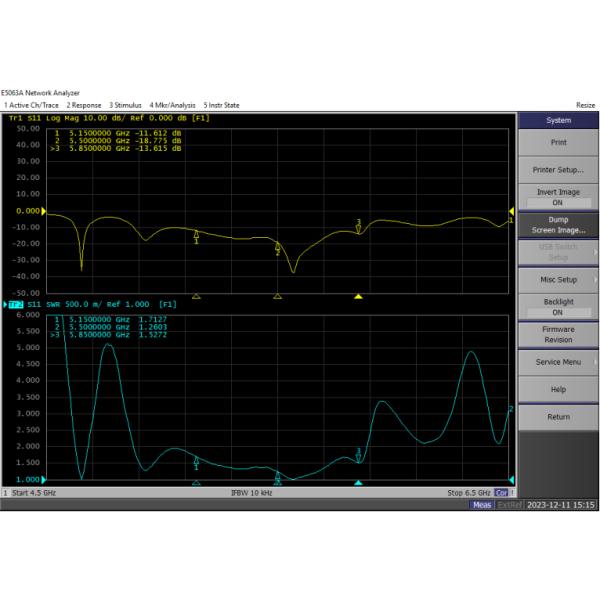Select marker 2 on the yellow Log Mag trace
The image size is (600, 600).
click(277, 246)
